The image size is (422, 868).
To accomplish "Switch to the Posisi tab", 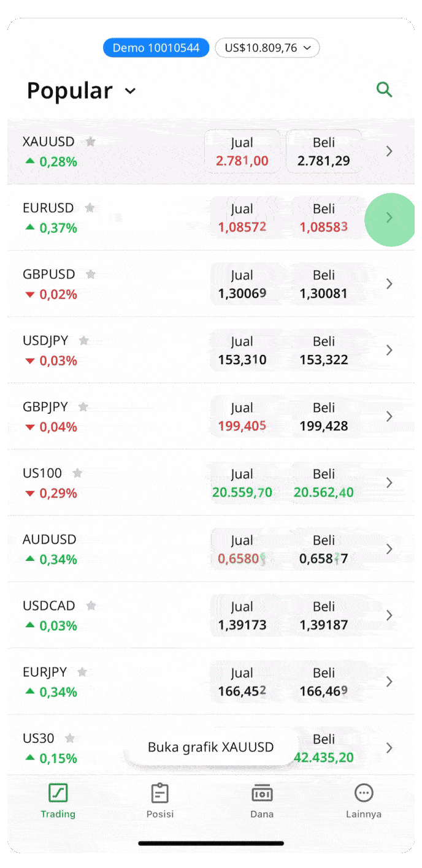I will tap(160, 801).
